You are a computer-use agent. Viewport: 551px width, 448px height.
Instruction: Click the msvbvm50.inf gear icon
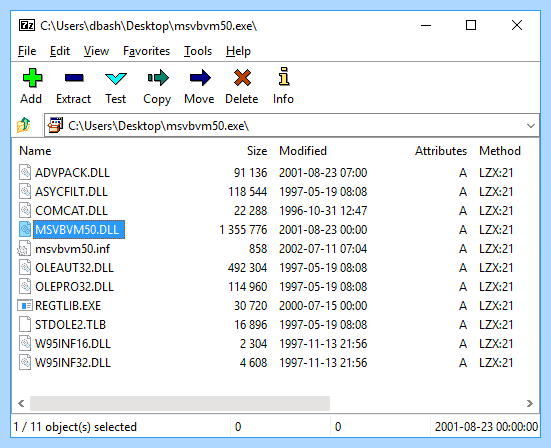pyautogui.click(x=24, y=248)
